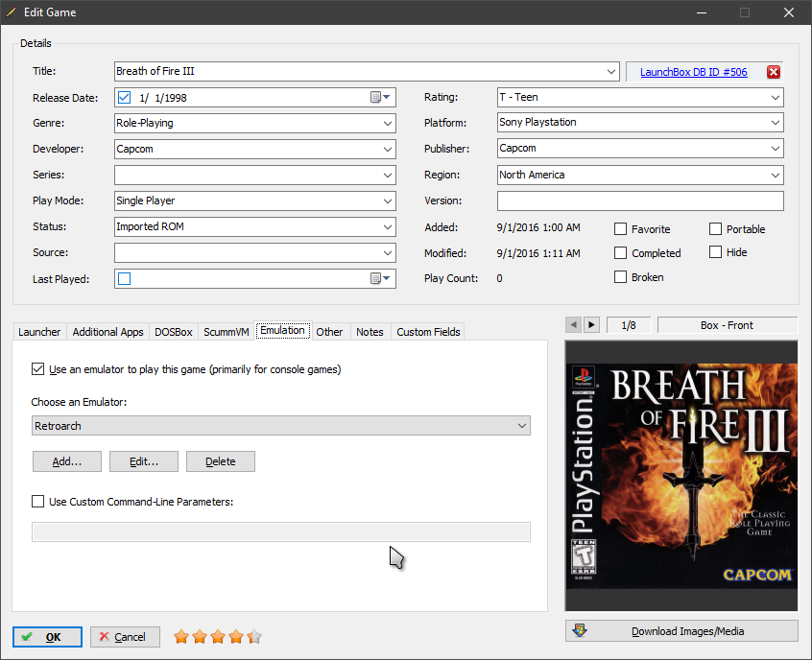Screen dimensions: 812x660
Task: Open the Rating dropdown
Action: tap(776, 97)
